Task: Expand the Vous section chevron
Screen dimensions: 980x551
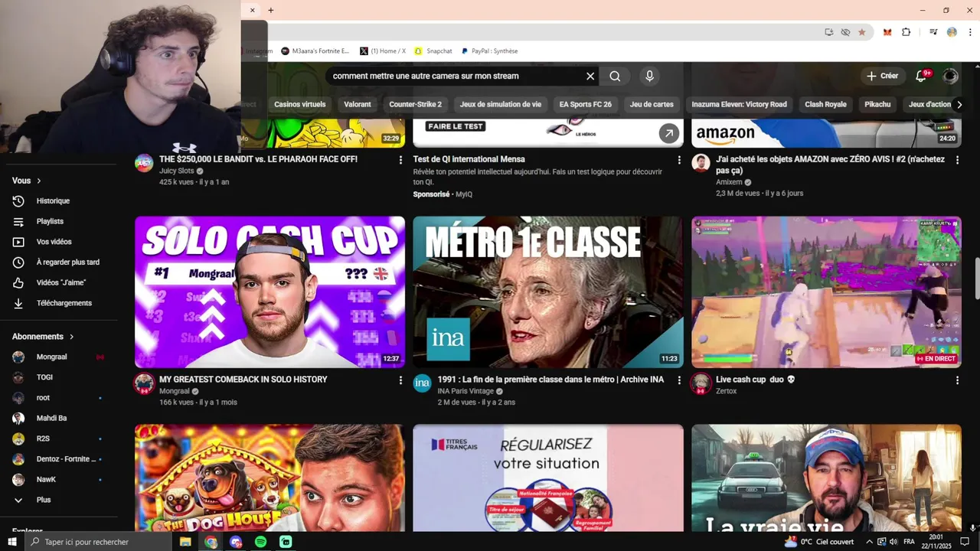Action: (38, 181)
